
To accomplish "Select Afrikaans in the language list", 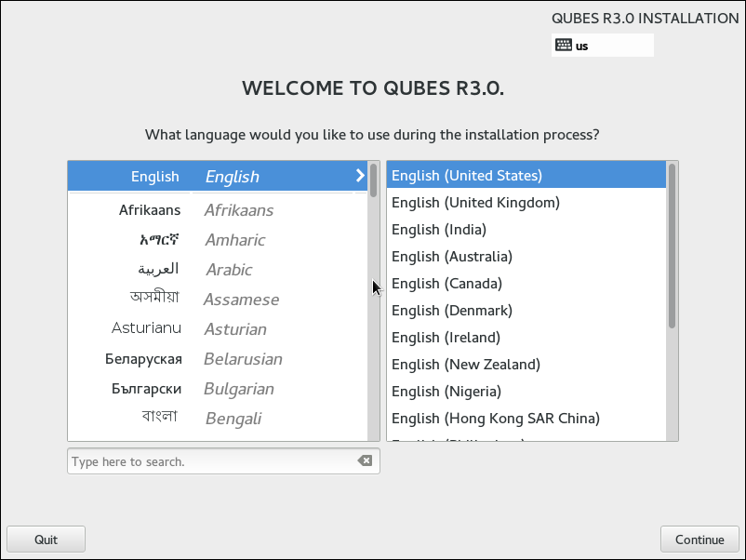I will [x=218, y=210].
